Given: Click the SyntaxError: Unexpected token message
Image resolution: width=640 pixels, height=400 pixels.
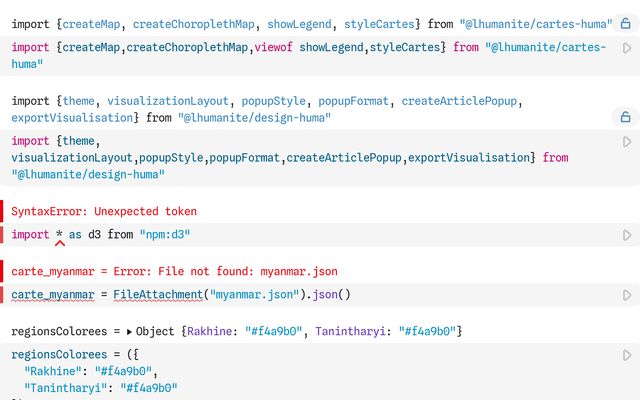Looking at the screenshot, I should click(x=104, y=211).
